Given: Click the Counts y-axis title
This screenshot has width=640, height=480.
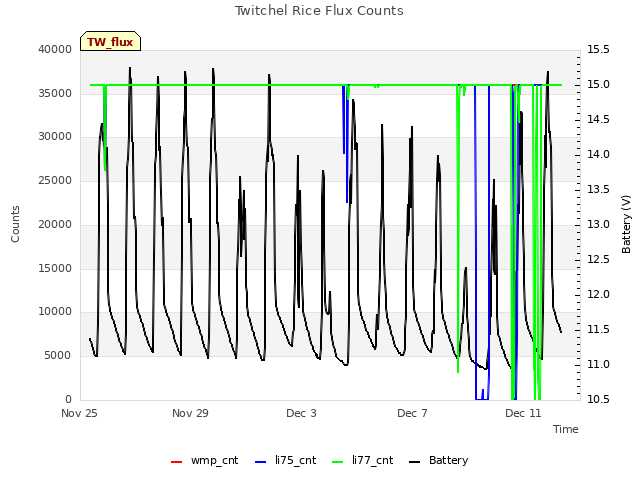Looking at the screenshot, I should (x=15, y=224).
